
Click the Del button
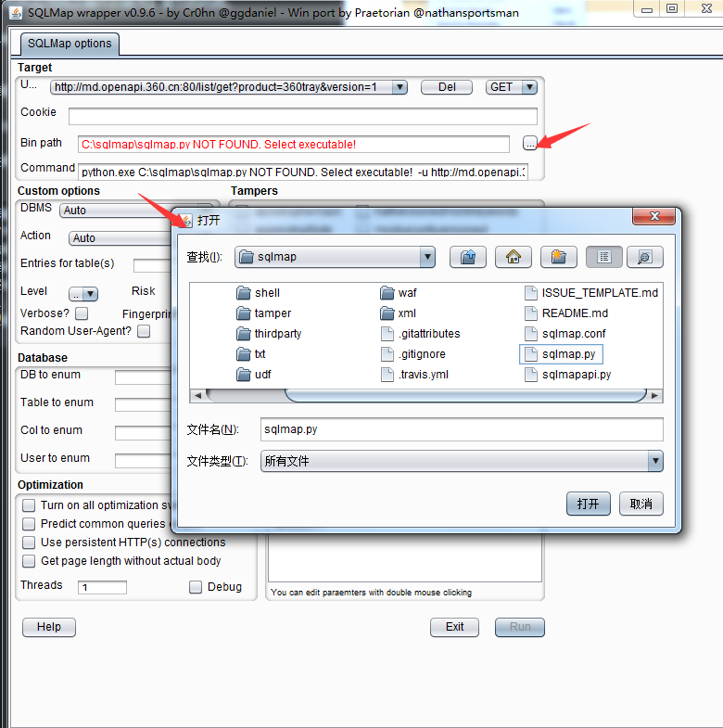tap(447, 87)
